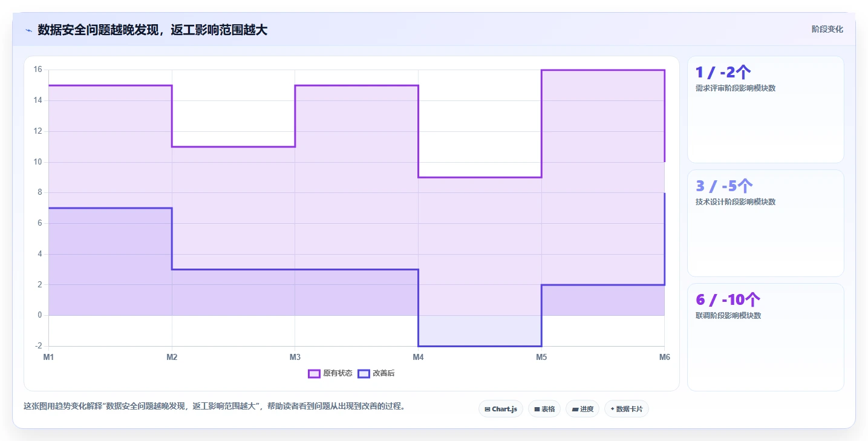Click the chart title 数据安全问题越晚发现

point(152,30)
